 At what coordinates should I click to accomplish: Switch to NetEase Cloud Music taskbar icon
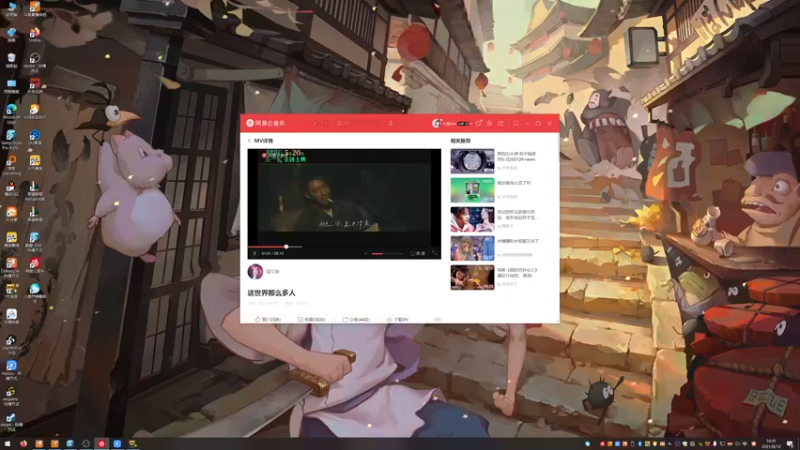[x=102, y=444]
